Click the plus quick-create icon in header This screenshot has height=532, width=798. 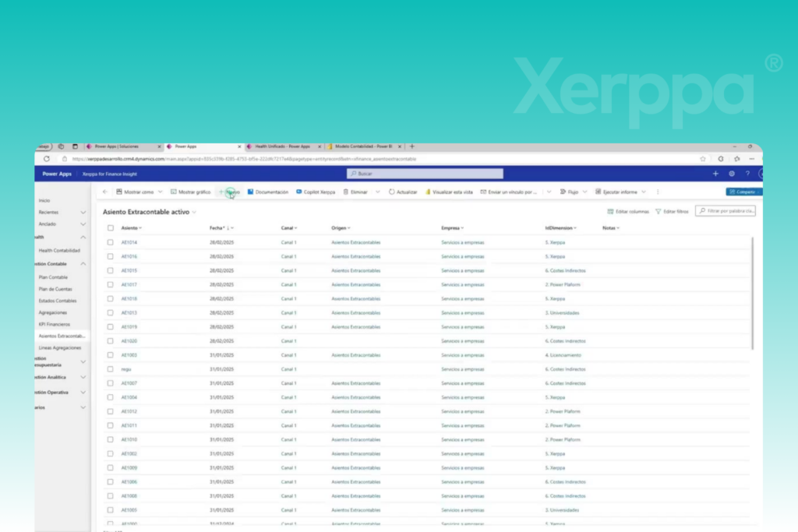[x=715, y=174]
